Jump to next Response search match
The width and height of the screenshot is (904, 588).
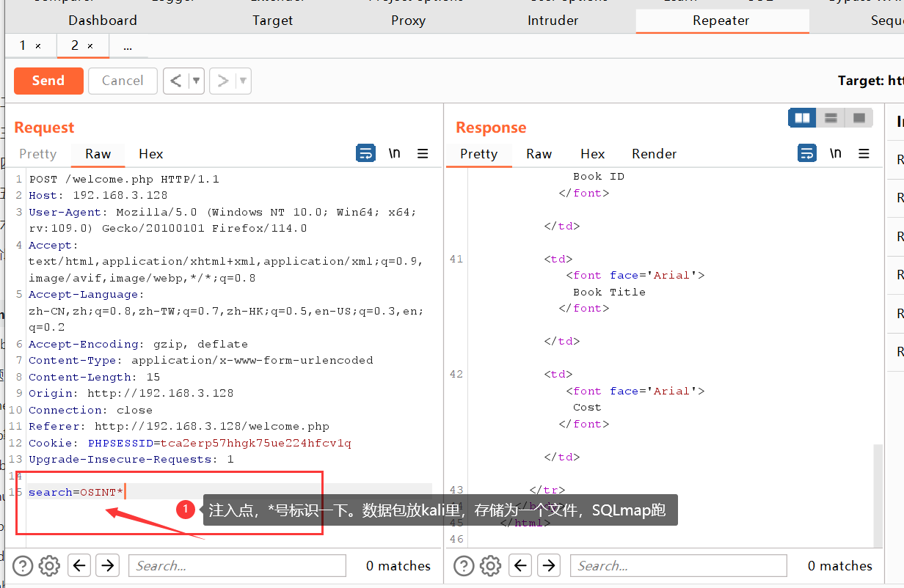(548, 565)
